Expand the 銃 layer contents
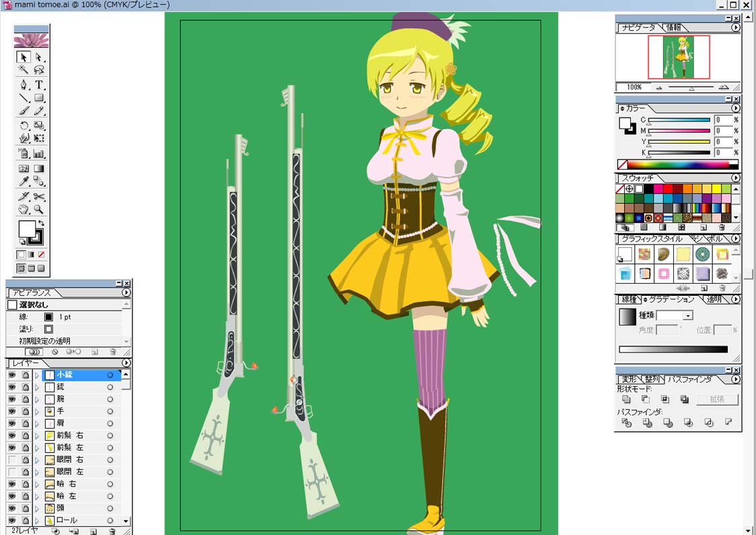Screen dimensions: 756x535 click(x=37, y=387)
